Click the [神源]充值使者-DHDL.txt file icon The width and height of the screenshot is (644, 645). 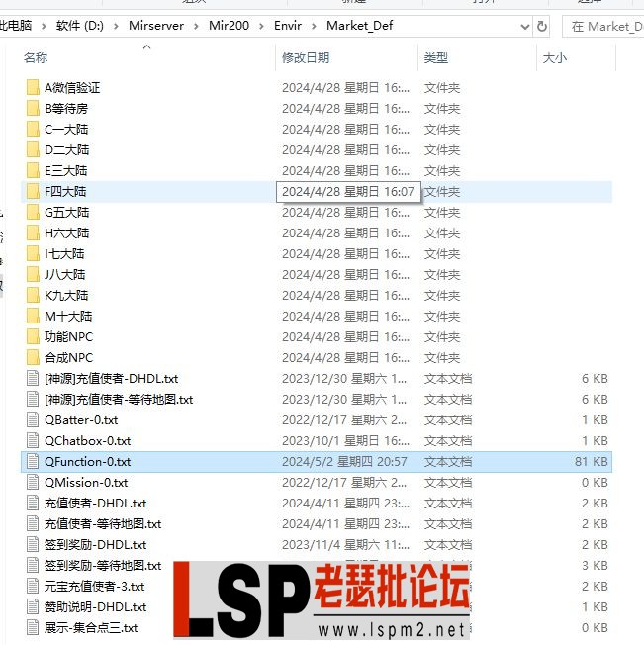click(x=33, y=379)
